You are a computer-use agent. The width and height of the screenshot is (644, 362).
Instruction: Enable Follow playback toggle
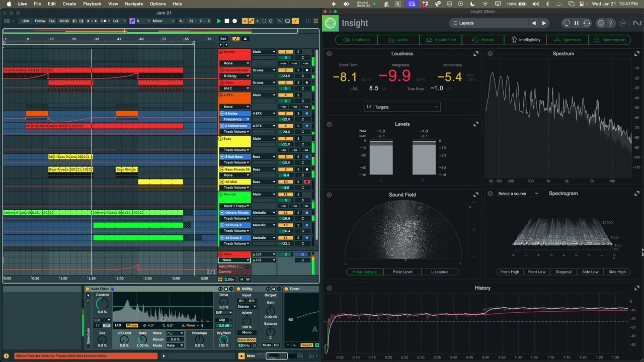click(40, 21)
